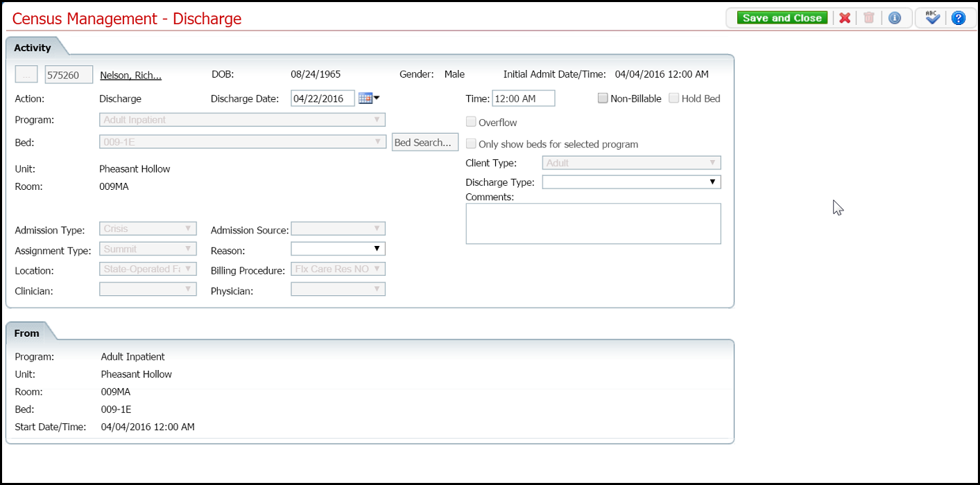Select the Activity tab
This screenshot has width=980, height=485.
(x=33, y=48)
